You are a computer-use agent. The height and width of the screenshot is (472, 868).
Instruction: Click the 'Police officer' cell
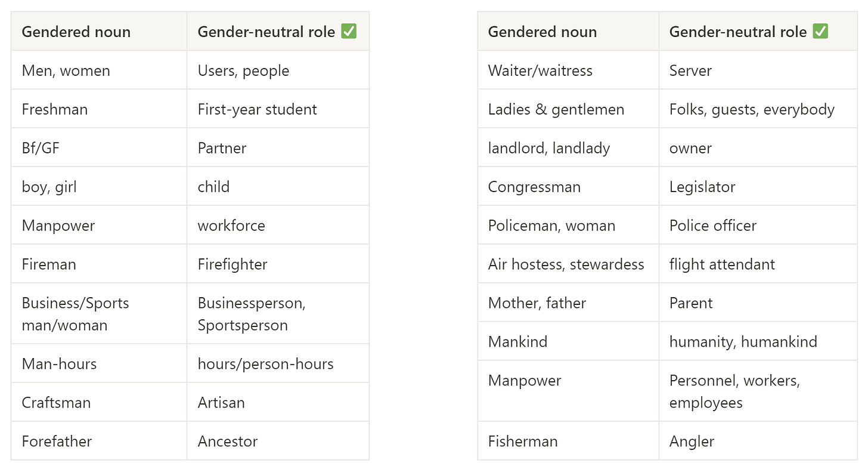click(758, 226)
